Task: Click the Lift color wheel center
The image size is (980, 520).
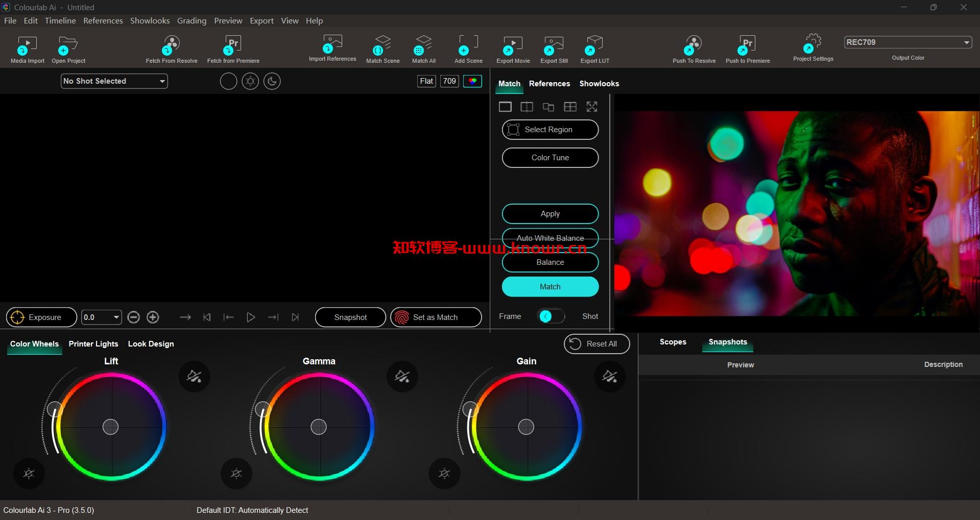Action: (x=111, y=427)
